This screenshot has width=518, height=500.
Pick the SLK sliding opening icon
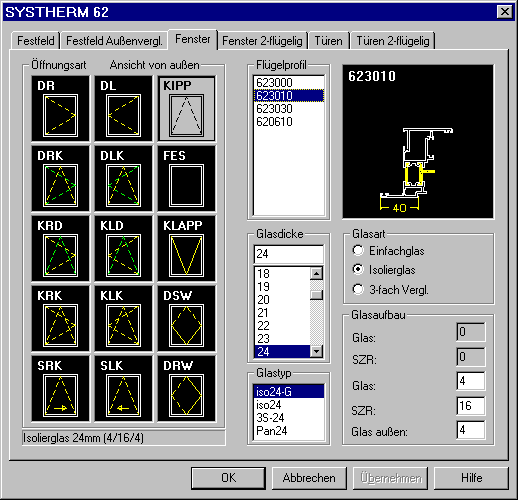click(x=123, y=389)
